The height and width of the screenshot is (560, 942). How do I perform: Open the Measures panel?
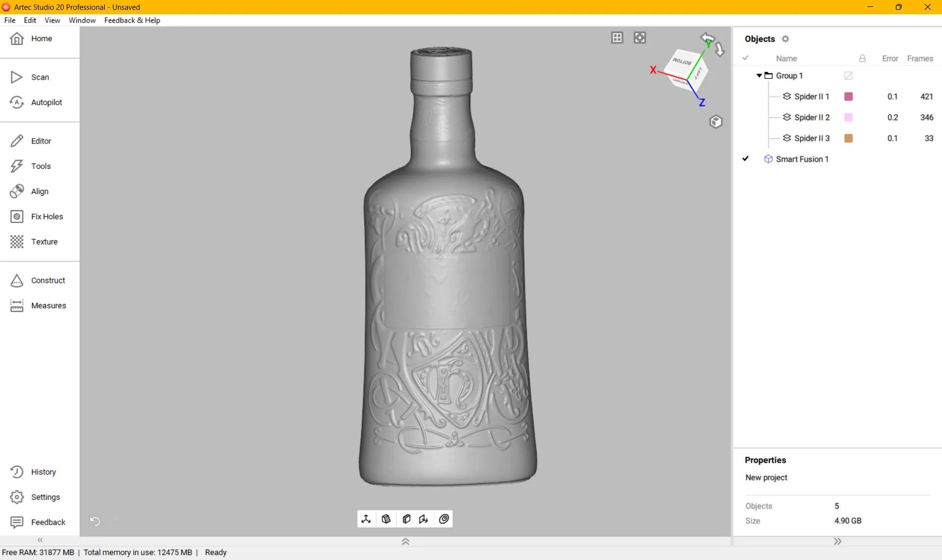coord(39,306)
